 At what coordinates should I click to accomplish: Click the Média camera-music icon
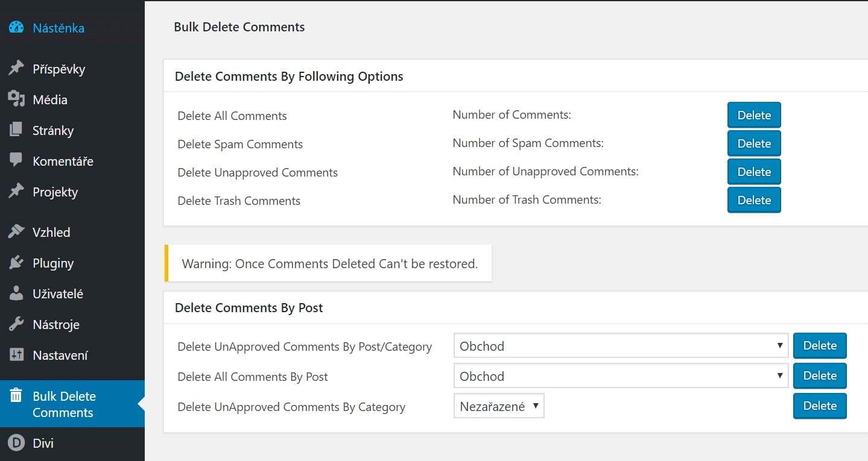16,99
